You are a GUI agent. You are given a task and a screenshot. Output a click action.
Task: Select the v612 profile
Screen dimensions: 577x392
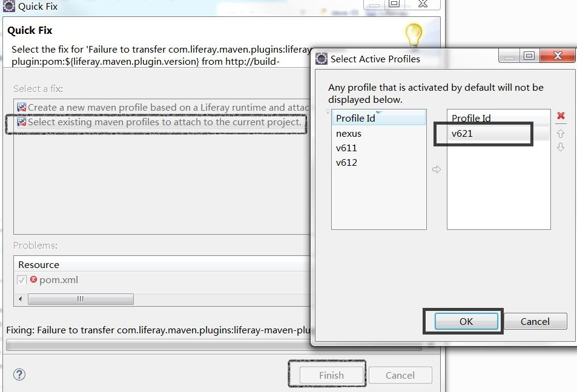click(378, 163)
